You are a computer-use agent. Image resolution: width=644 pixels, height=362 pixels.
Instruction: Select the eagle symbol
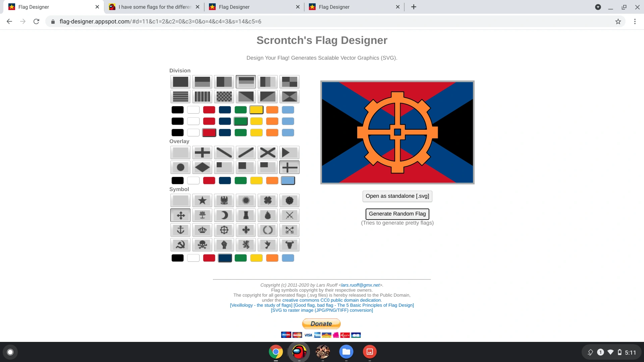coord(224,200)
